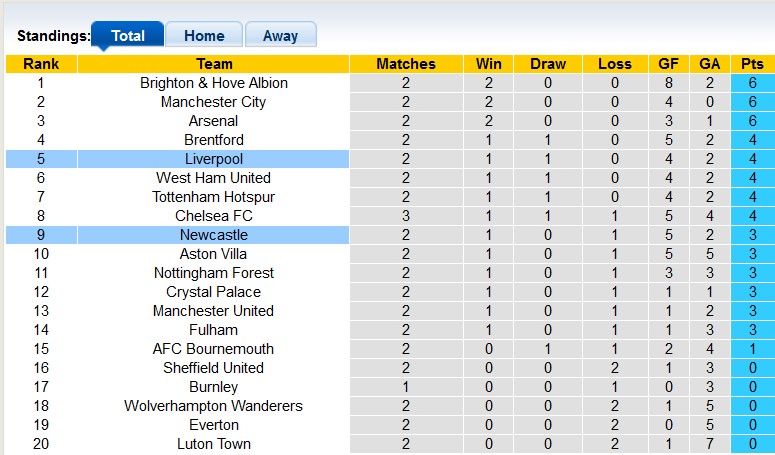Click the Pts column header
This screenshot has width=775, height=455.
[x=752, y=64]
